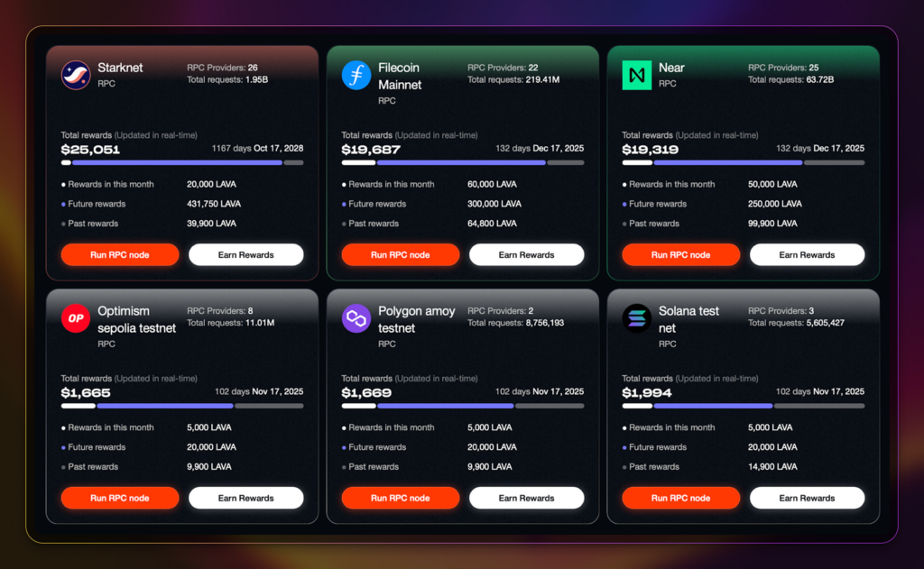
Task: Click the Optimism $1,665 total rewards amount
Action: coord(86,393)
